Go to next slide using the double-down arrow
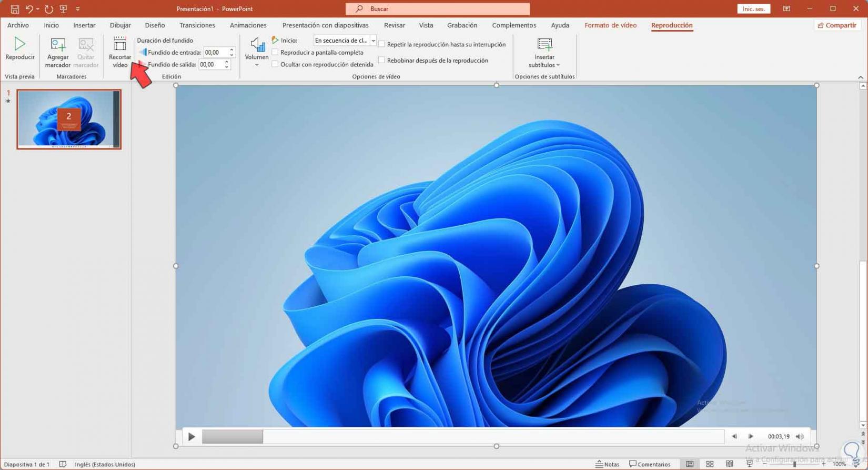The height and width of the screenshot is (470, 868). 863,443
